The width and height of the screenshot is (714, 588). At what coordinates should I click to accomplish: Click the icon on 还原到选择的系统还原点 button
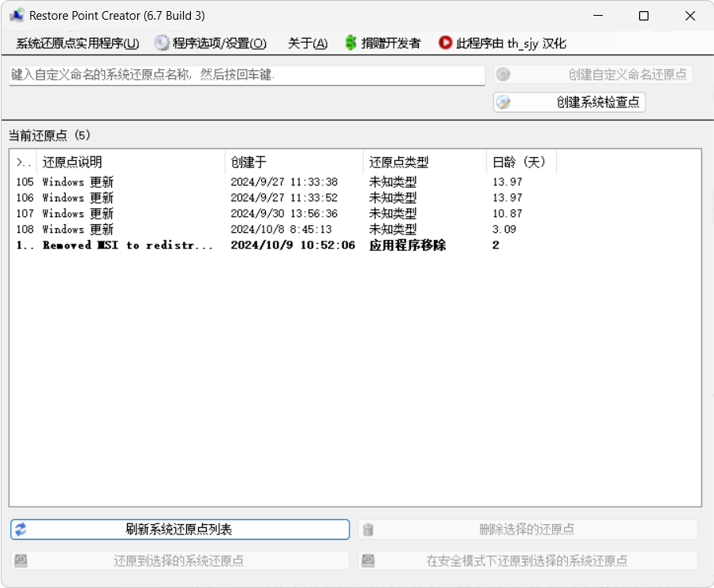pos(21,560)
